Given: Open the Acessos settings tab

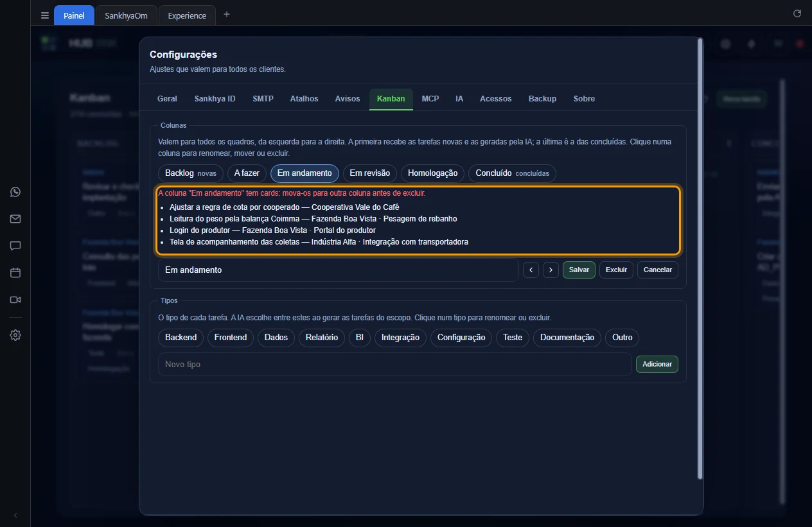Looking at the screenshot, I should point(496,99).
